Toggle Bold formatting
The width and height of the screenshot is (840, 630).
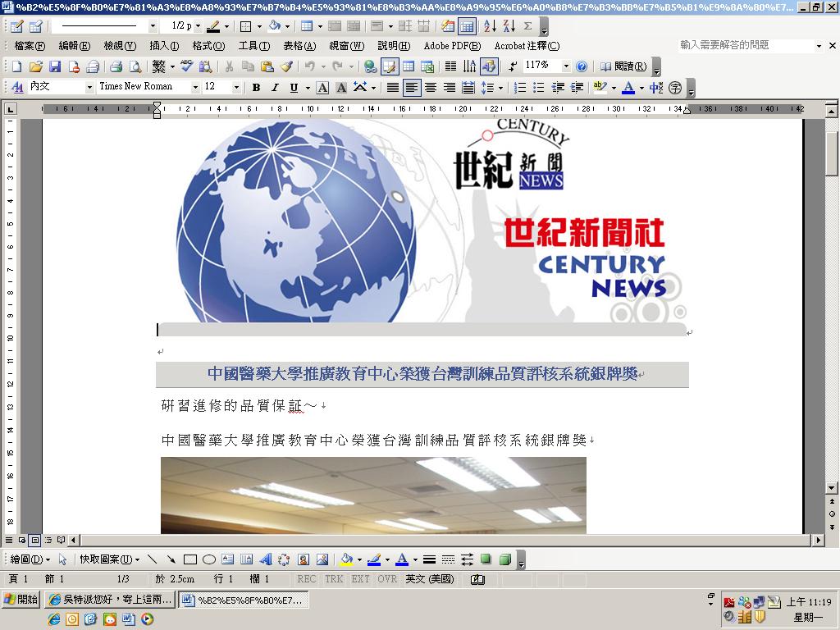pos(256,87)
